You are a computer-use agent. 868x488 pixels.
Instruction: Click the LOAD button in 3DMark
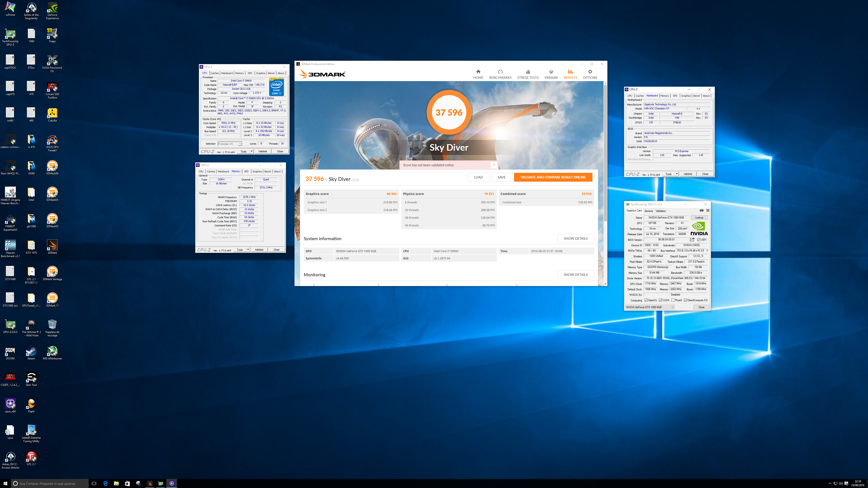tap(478, 177)
